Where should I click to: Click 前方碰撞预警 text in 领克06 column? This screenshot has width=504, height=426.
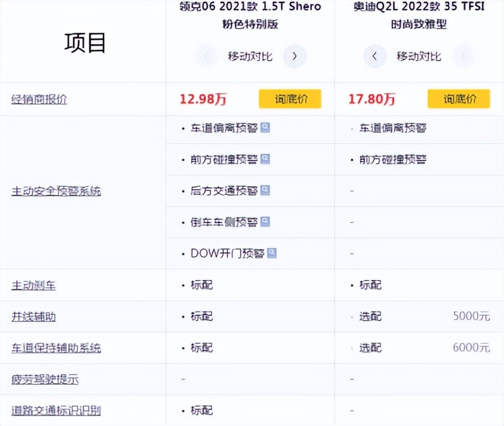click(x=224, y=159)
